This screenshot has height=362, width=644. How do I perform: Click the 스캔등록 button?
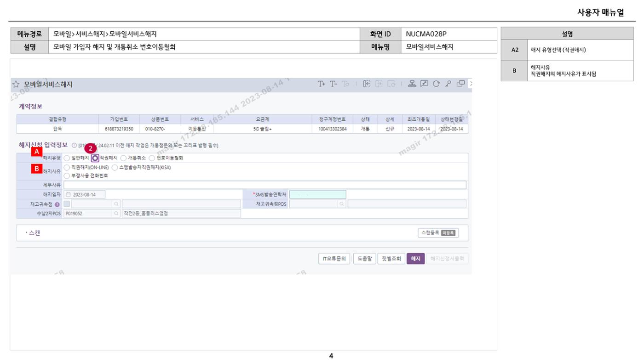point(438,233)
